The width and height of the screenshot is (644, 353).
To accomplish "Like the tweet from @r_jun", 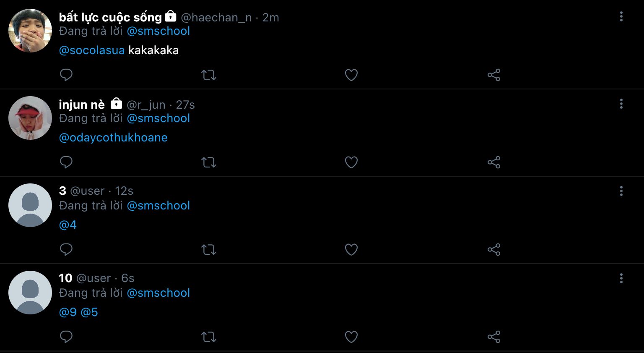I will 351,162.
